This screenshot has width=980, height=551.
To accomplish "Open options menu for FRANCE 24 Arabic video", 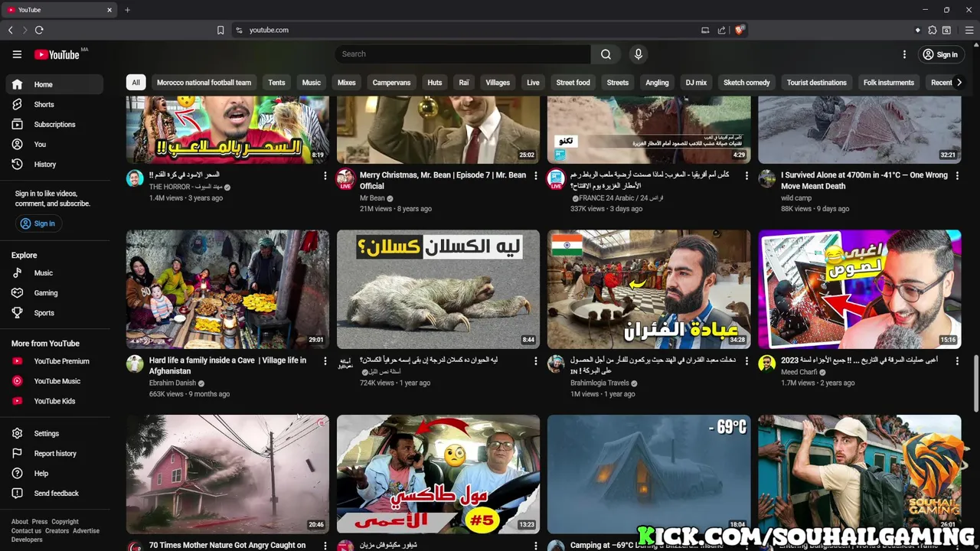I will pos(746,176).
